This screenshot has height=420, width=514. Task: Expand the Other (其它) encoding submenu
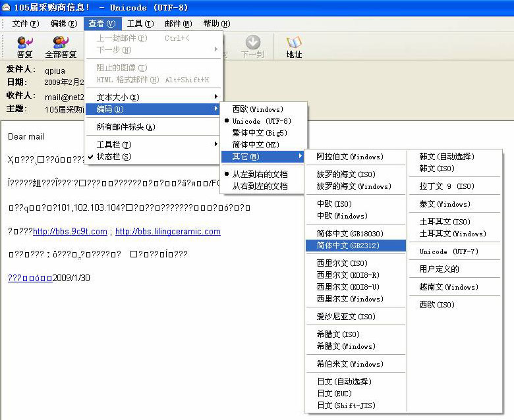point(245,157)
